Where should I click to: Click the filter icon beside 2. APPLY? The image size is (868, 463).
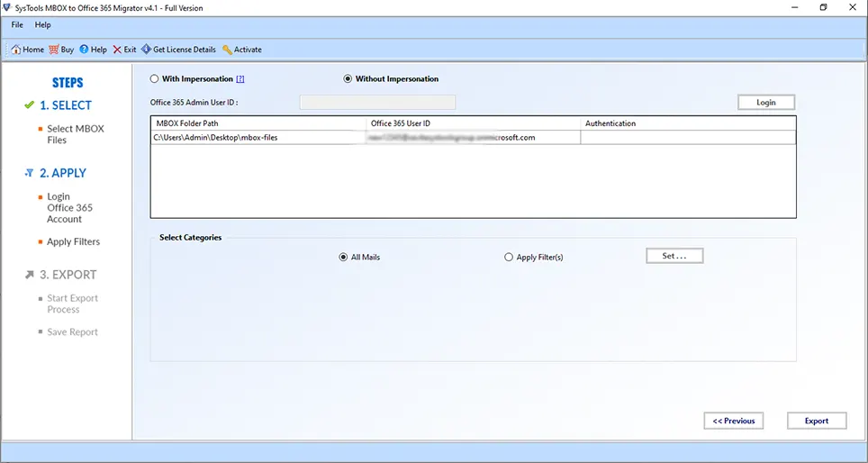[30, 173]
